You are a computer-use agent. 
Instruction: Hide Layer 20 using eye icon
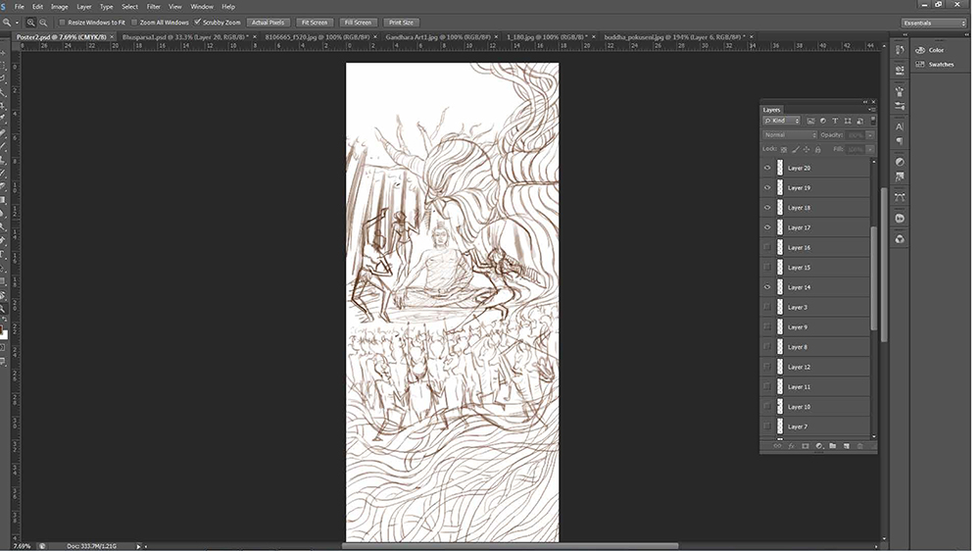click(x=767, y=168)
